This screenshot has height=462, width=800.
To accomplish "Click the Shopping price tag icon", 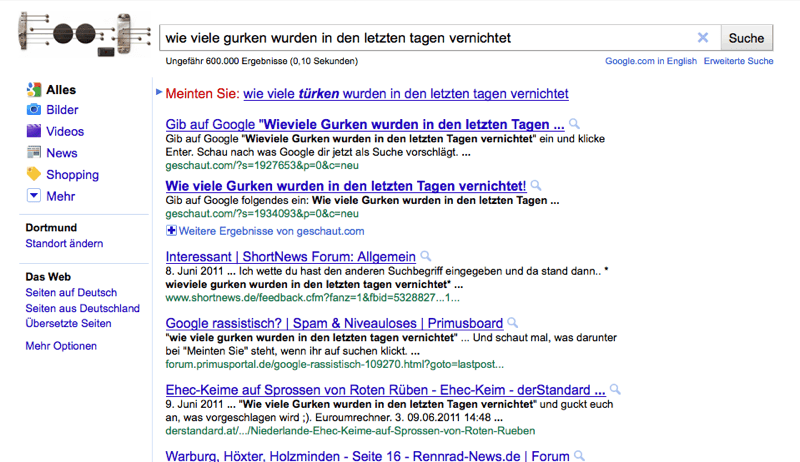I will tap(34, 174).
